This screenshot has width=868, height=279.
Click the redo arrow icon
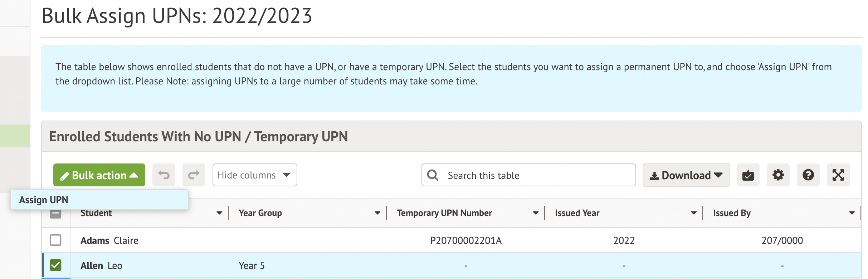194,175
